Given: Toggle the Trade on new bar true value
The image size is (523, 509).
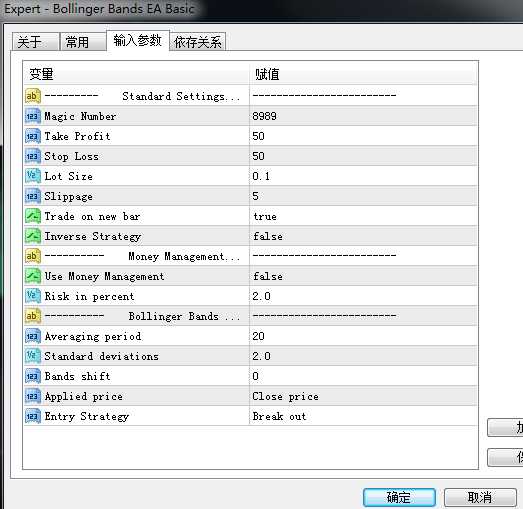Looking at the screenshot, I should point(363,216).
